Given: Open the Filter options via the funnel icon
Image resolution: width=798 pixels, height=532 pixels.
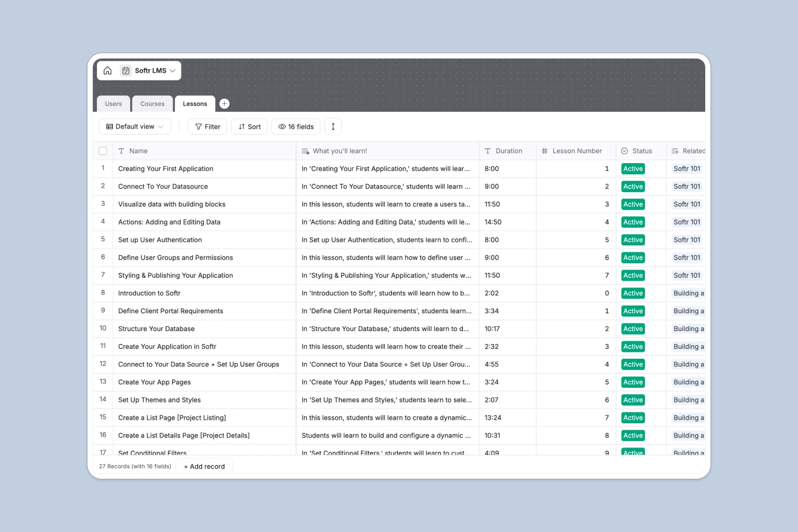Looking at the screenshot, I should click(199, 126).
